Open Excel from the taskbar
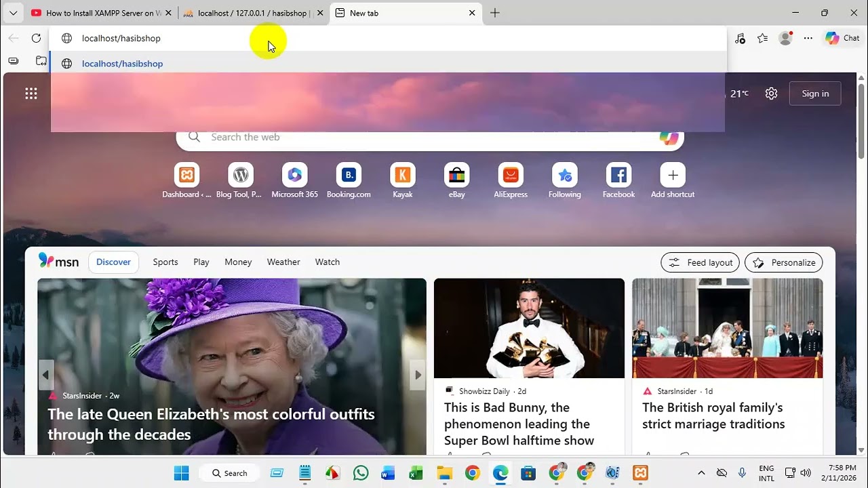This screenshot has height=488, width=868. tap(416, 472)
